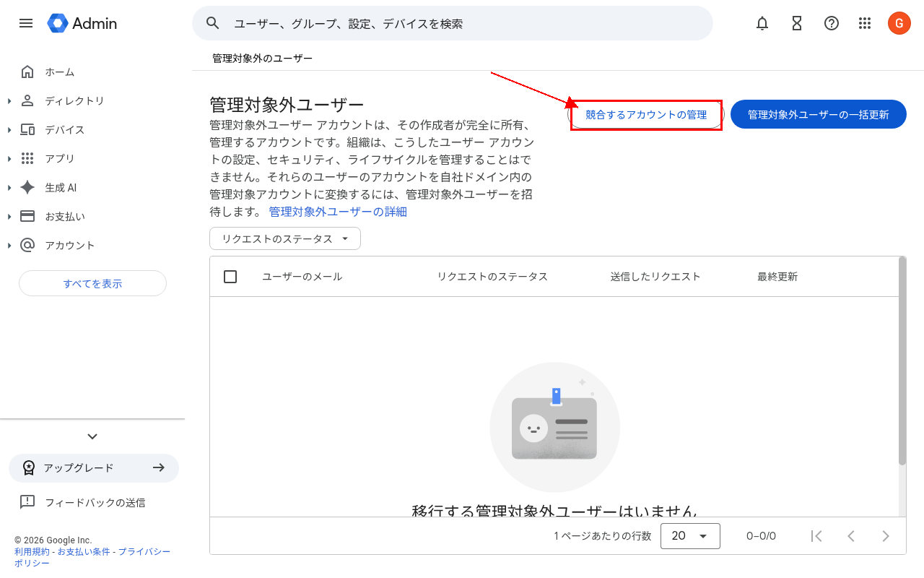Click the フィードバックの送信 feedback icon

[27, 502]
